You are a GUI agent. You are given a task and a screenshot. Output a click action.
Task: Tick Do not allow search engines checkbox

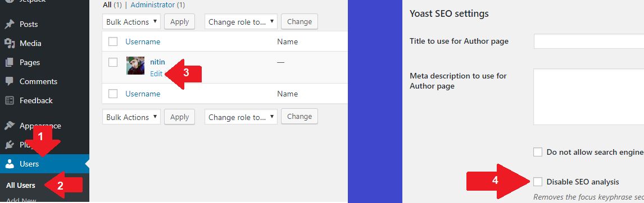[538, 152]
